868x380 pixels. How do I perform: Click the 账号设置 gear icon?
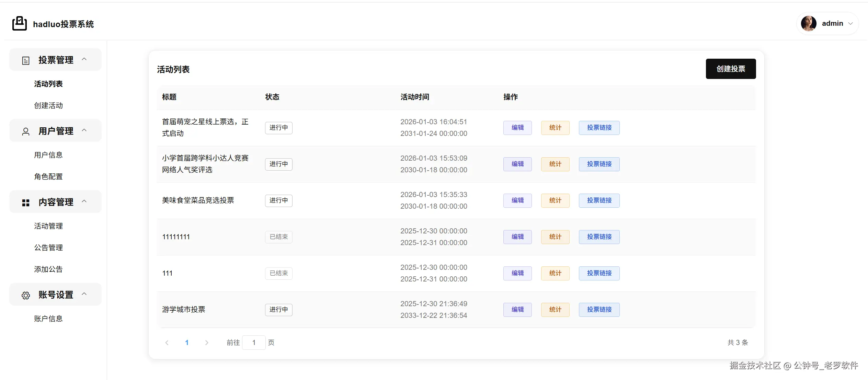click(x=26, y=296)
